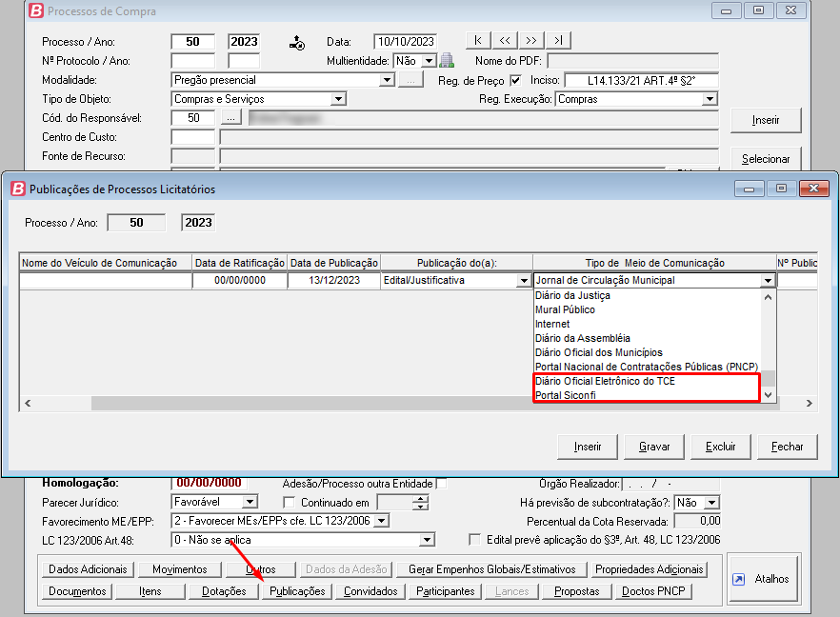Toggle the Reg. de Preço checkbox
This screenshot has width=840, height=617.
coord(515,80)
